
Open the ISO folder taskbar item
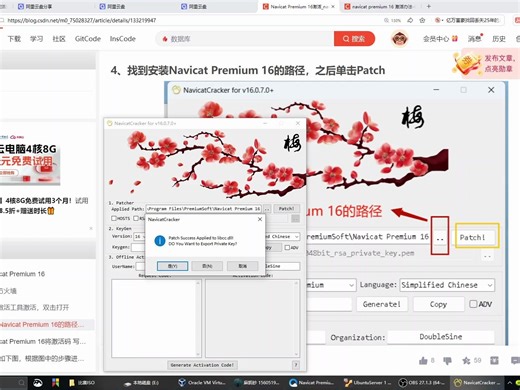pyautogui.click(x=82, y=383)
